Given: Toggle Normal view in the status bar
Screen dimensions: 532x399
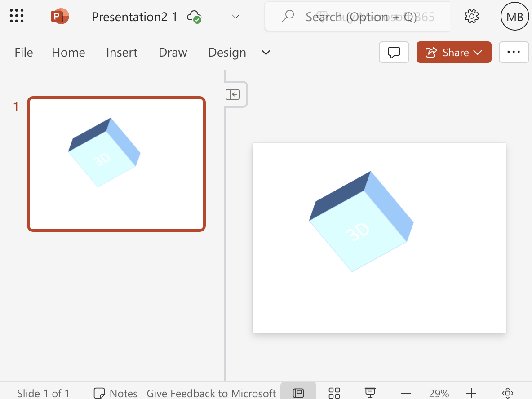Looking at the screenshot, I should click(x=298, y=392).
